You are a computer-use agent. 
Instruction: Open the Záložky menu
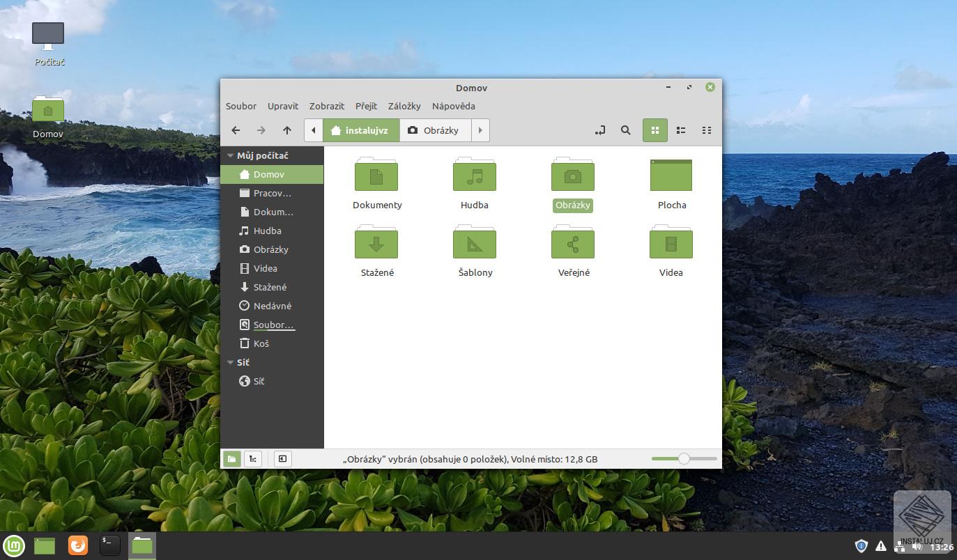click(x=404, y=106)
